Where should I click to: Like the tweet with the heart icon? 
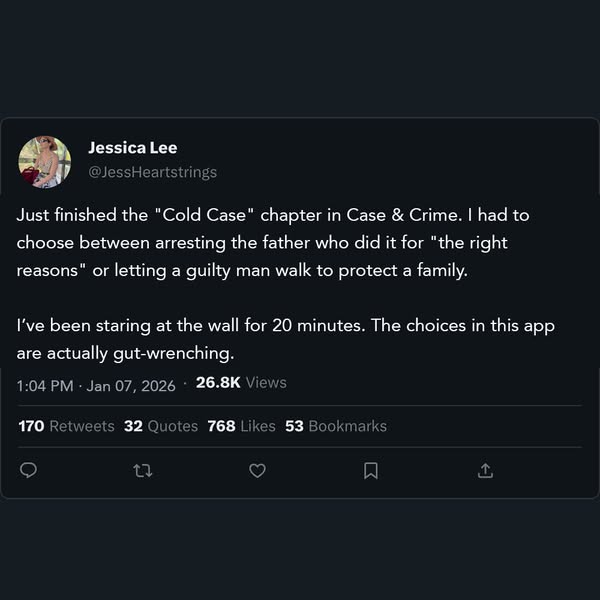pyautogui.click(x=257, y=471)
